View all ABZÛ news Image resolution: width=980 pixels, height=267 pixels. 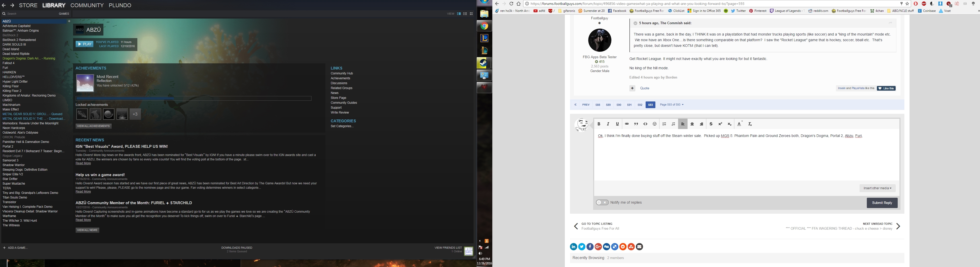[x=87, y=230]
